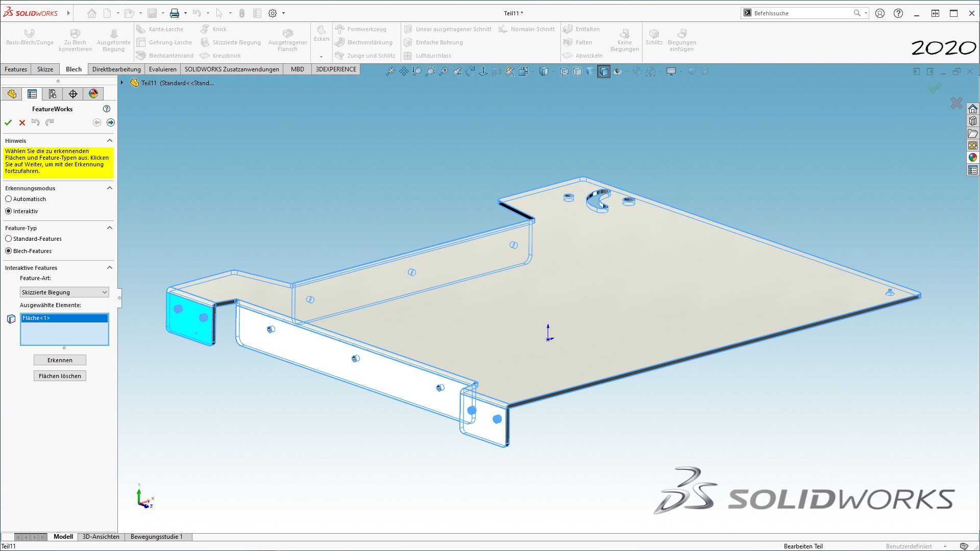The height and width of the screenshot is (551, 980).
Task: Click the Flächen löschen button
Action: click(x=60, y=376)
